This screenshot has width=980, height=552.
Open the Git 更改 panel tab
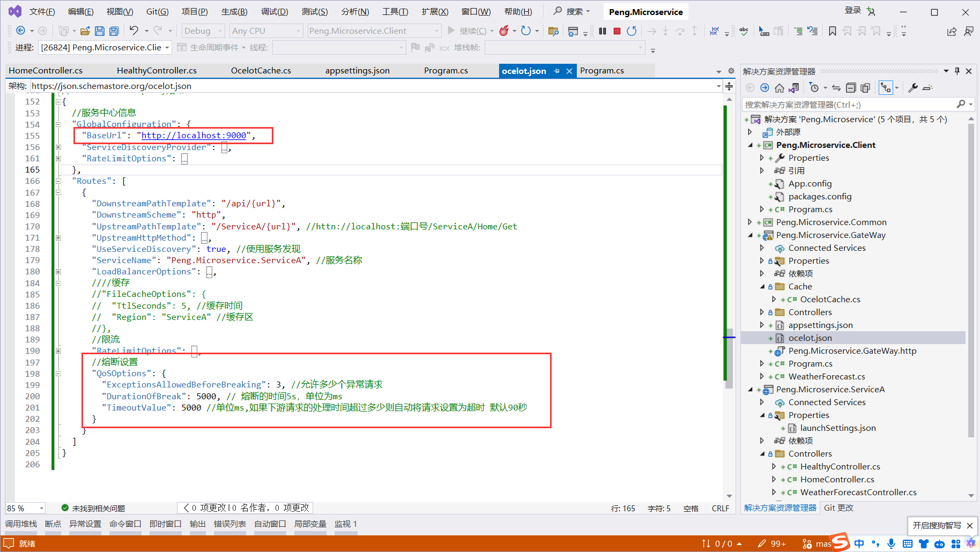[x=838, y=508]
